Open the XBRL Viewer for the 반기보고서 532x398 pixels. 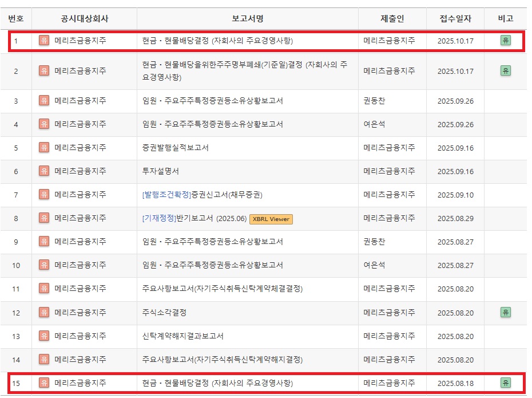coord(271,219)
